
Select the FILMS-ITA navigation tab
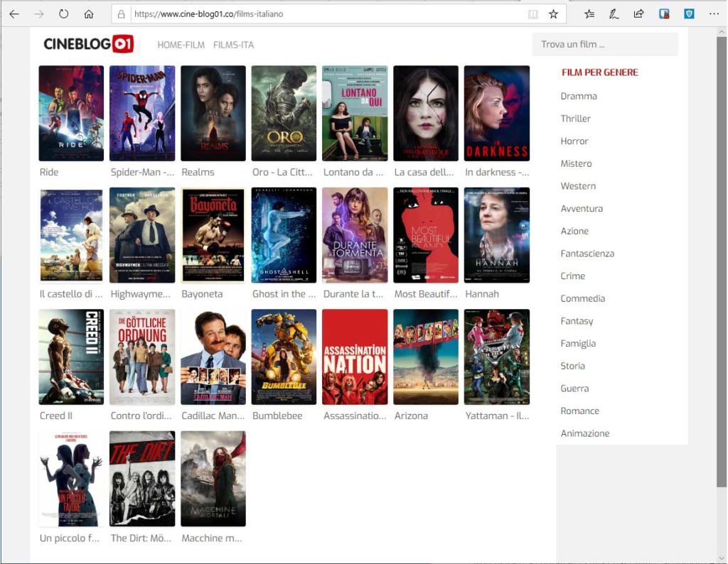233,45
